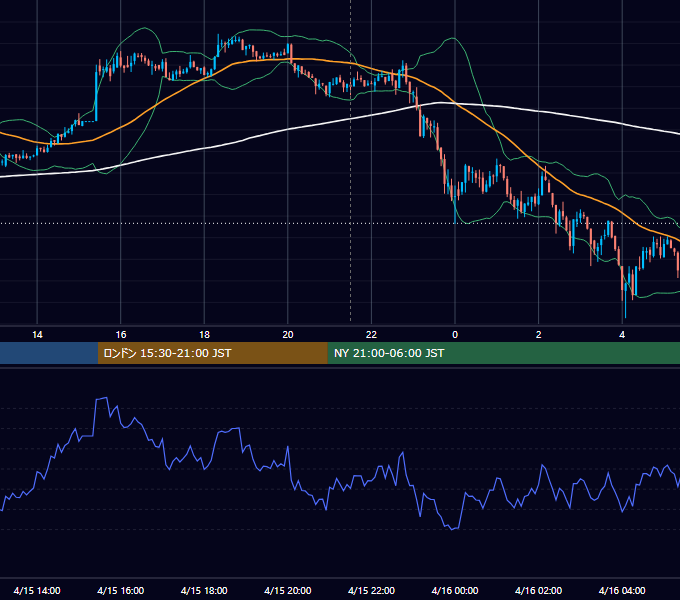Click the 14 hour axis label

click(37, 335)
